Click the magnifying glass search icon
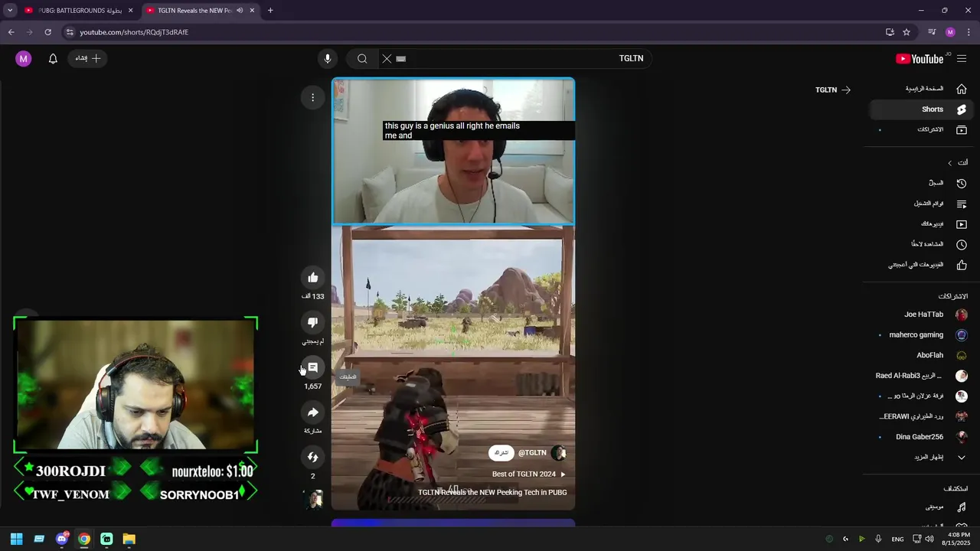This screenshot has width=980, height=551. [362, 58]
